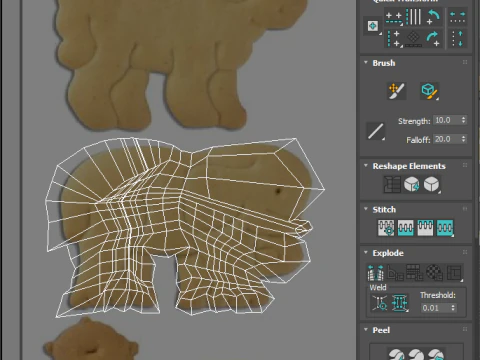Click Straighten Selection in Reshape Elements

[x=392, y=184]
